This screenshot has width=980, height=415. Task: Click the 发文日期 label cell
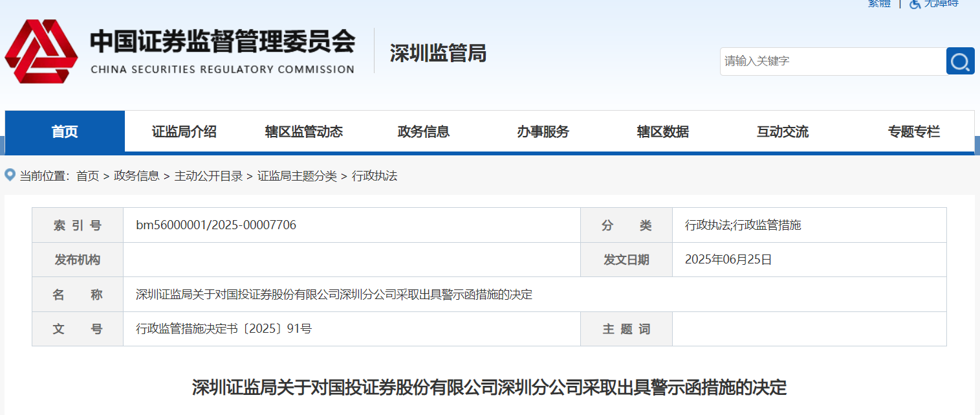pos(626,260)
